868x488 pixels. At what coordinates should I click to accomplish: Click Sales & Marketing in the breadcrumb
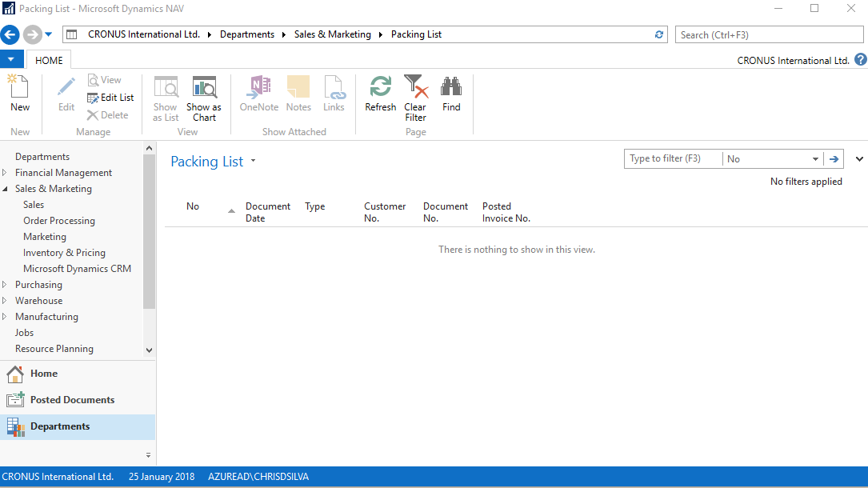[333, 34]
